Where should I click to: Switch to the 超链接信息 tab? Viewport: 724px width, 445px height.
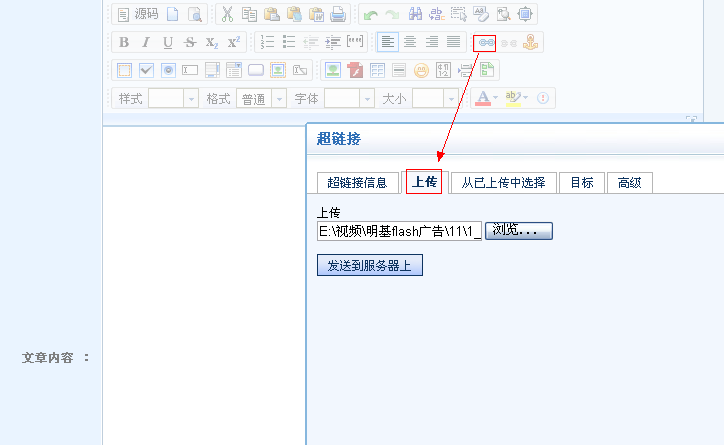point(357,182)
